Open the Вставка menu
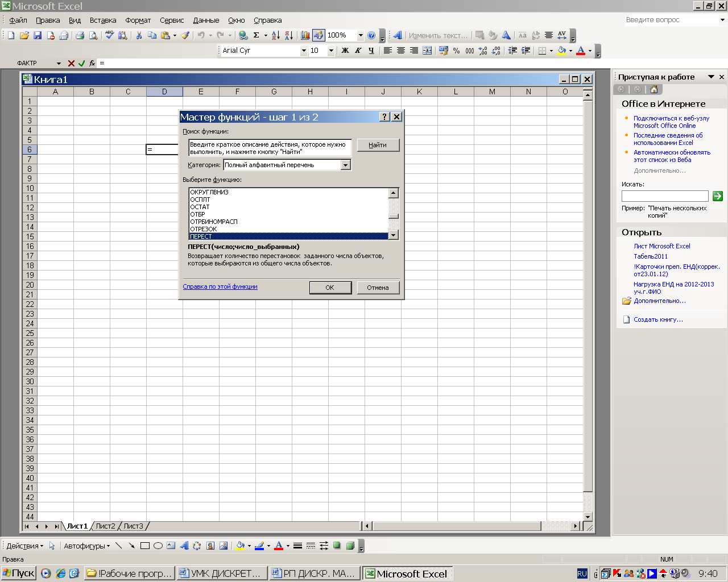The height and width of the screenshot is (582, 728). pyautogui.click(x=103, y=20)
